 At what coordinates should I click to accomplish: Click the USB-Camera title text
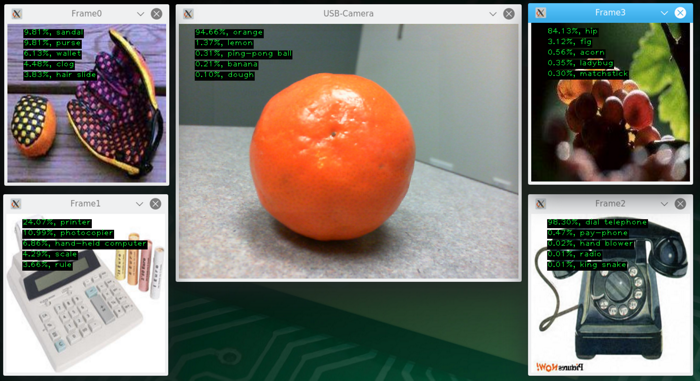coord(348,14)
